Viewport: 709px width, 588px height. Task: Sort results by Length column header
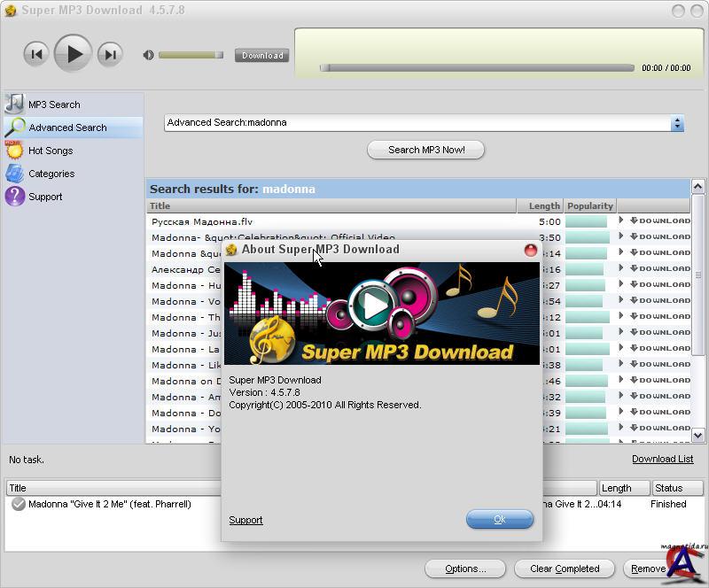pos(543,205)
